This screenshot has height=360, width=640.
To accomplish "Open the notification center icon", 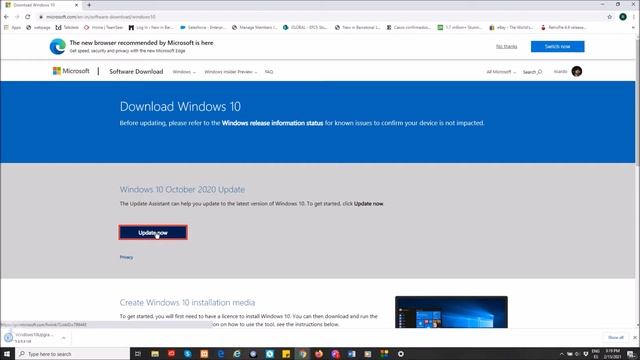I will point(631,354).
